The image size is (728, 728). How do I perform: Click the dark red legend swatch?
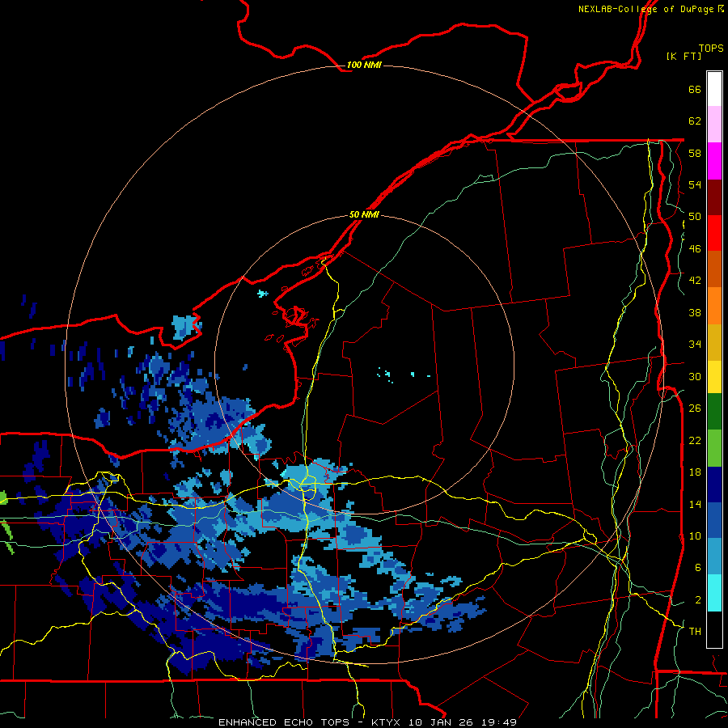click(x=714, y=197)
